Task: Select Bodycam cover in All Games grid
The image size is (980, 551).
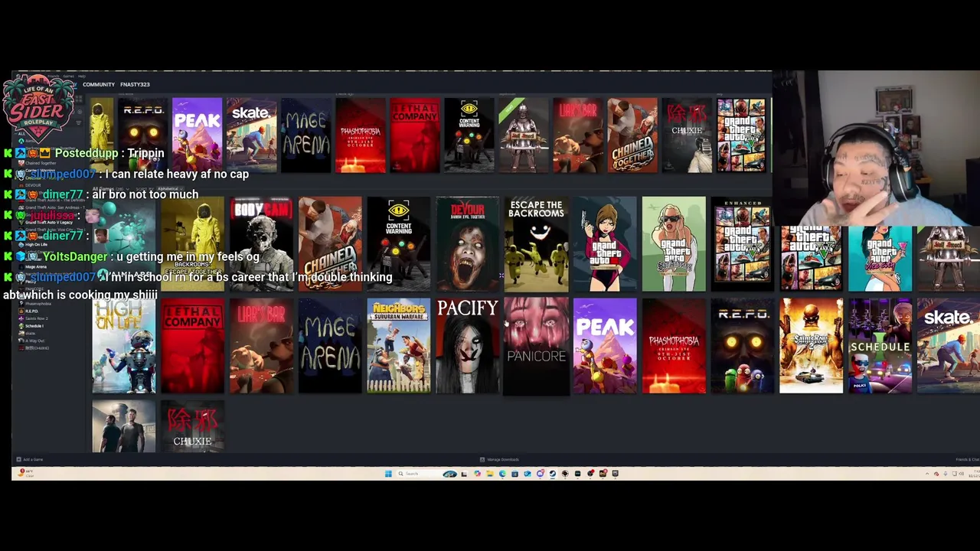Action: (x=261, y=244)
